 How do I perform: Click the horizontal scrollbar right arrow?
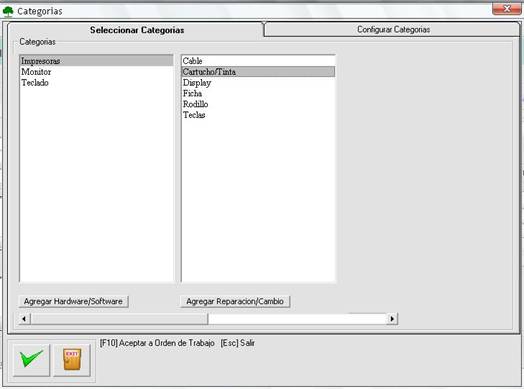point(392,319)
